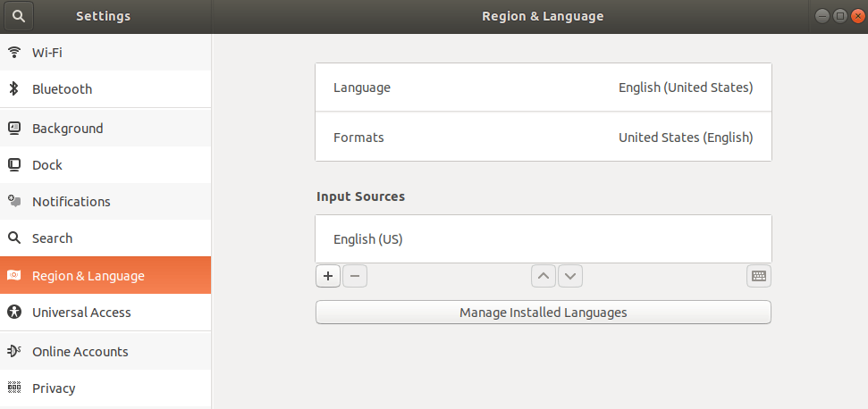Click the Wi-Fi icon in sidebar

(x=14, y=52)
